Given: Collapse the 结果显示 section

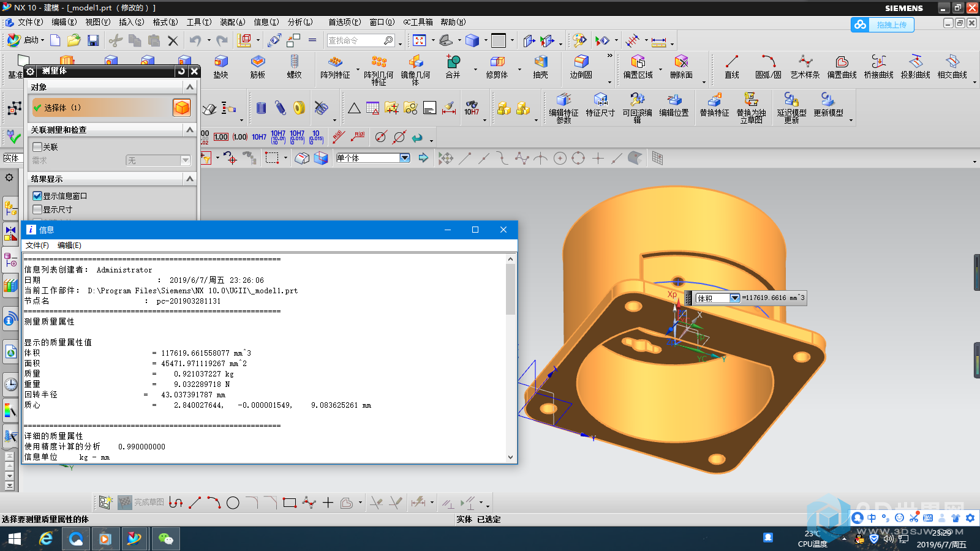Looking at the screenshot, I should click(190, 179).
